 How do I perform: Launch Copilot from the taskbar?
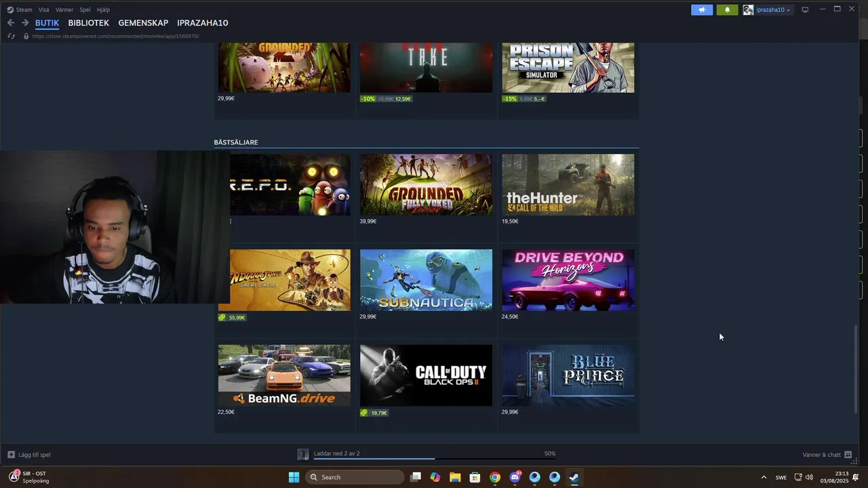(435, 477)
